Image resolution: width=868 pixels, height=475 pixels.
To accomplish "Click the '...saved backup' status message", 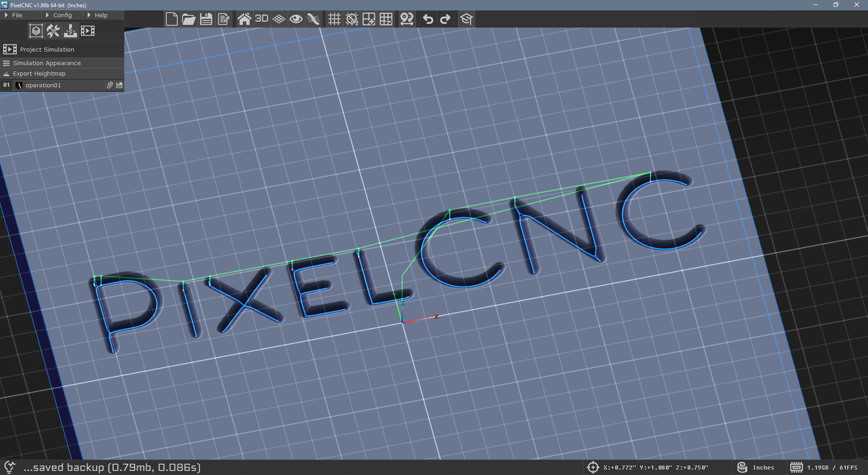I will 112,467.
